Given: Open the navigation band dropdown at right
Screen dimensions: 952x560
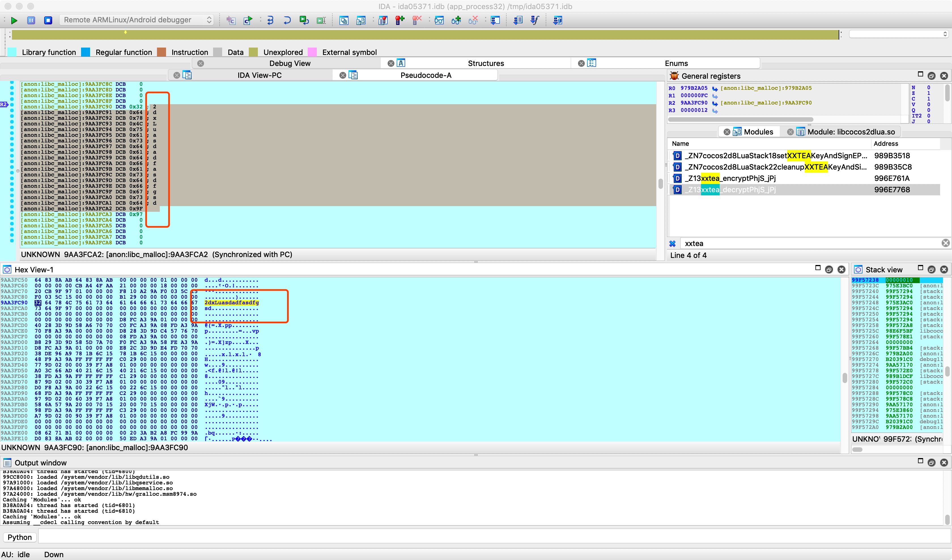Looking at the screenshot, I should coord(898,34).
